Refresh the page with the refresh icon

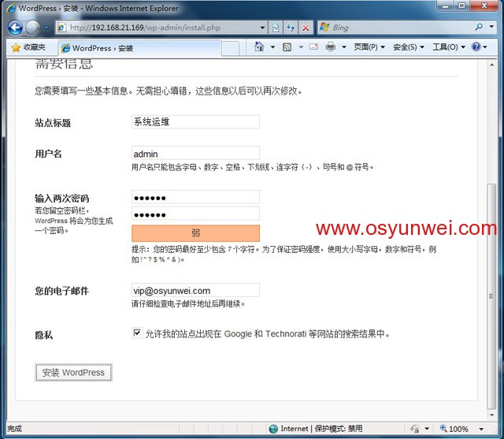pos(291,28)
